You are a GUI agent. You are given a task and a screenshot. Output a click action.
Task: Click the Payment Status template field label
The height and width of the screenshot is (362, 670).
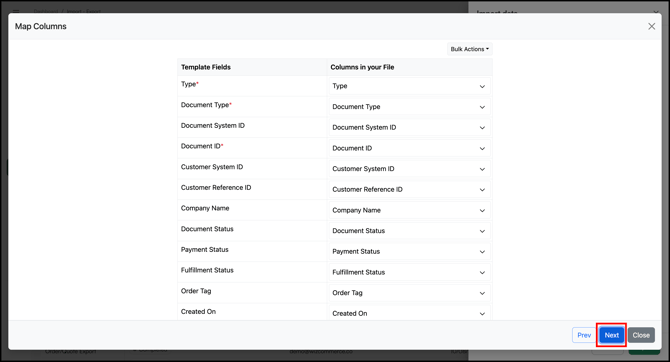point(205,250)
